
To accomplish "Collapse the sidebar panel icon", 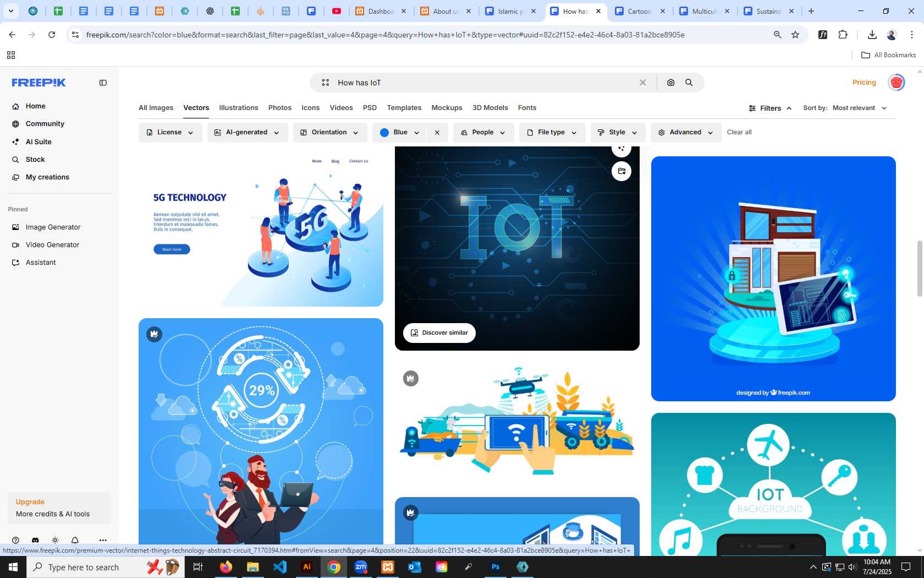I will point(103,83).
